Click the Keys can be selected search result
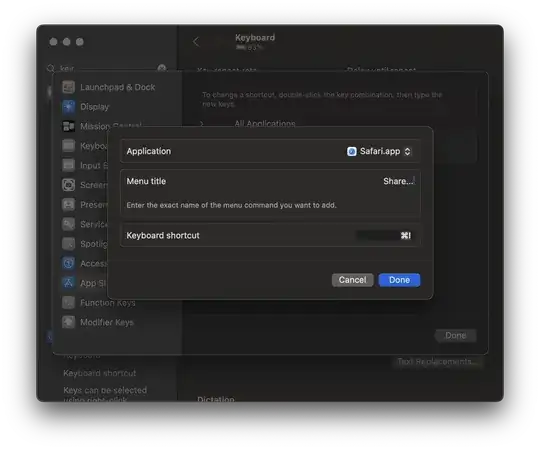The height and width of the screenshot is (450, 540). [x=105, y=395]
